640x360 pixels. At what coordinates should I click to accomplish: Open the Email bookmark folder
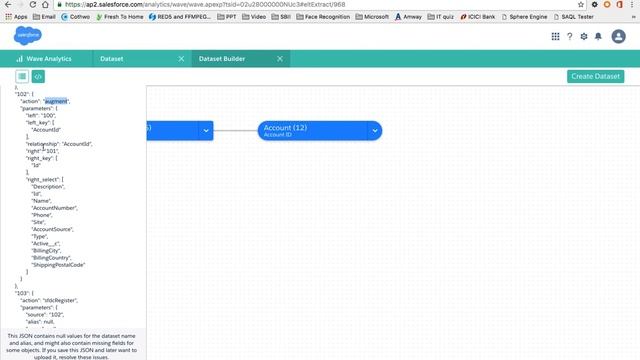coord(44,17)
